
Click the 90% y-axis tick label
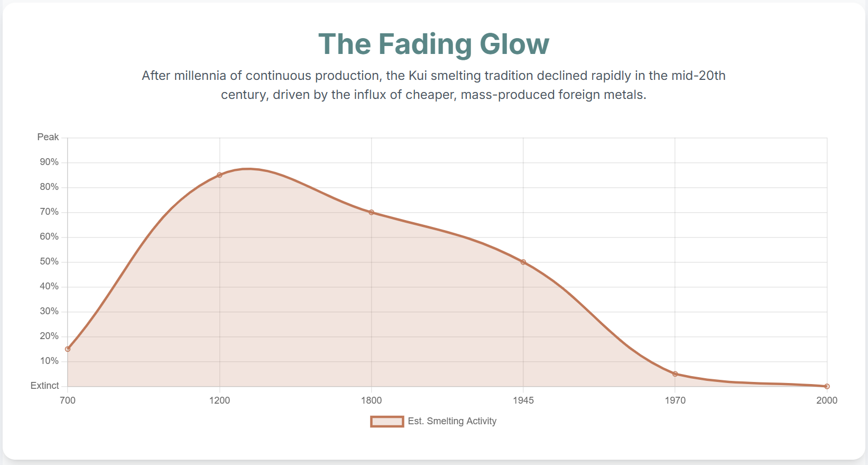tap(49, 162)
